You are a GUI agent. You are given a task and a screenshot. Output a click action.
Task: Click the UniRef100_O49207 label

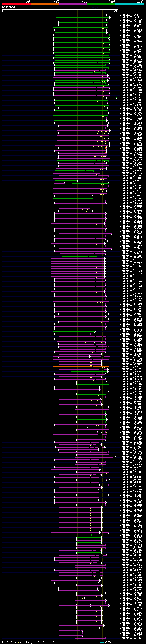click(131, 198)
